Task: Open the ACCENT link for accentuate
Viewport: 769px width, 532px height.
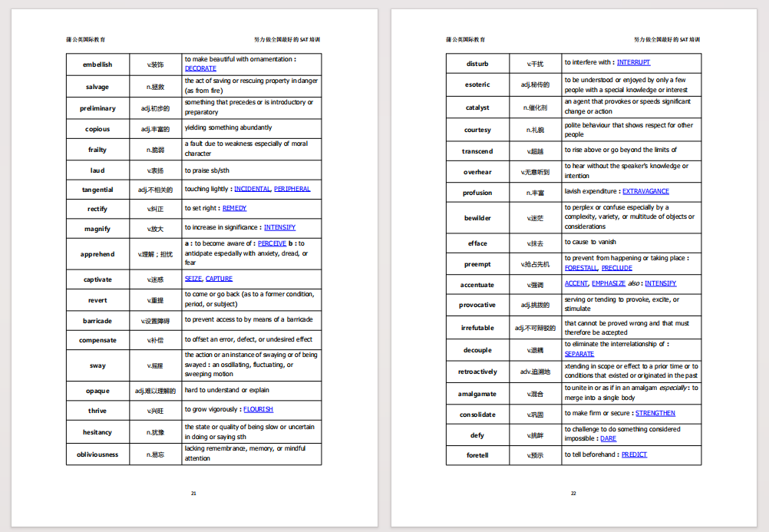Action: coord(576,283)
